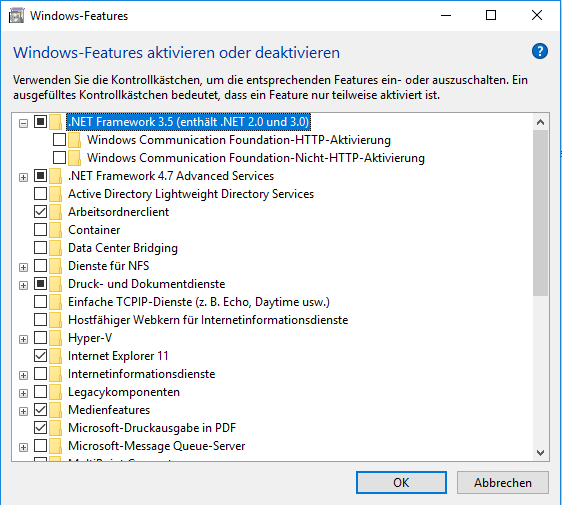Click folder icon beside Arbeitsordnerclient
Image resolution: width=562 pixels, height=505 pixels.
(56, 212)
